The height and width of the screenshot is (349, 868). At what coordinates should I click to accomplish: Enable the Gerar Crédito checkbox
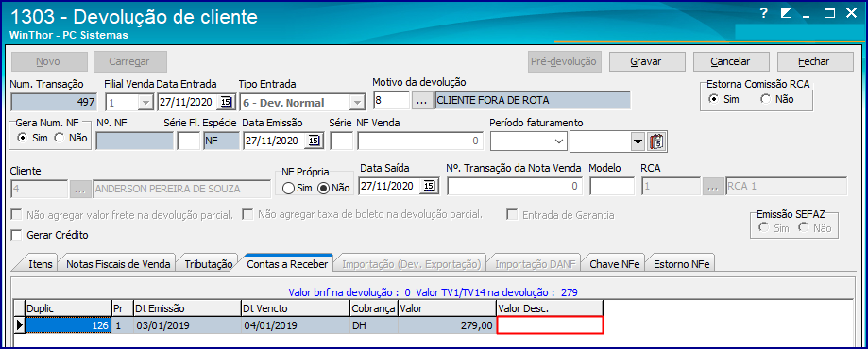(x=16, y=235)
